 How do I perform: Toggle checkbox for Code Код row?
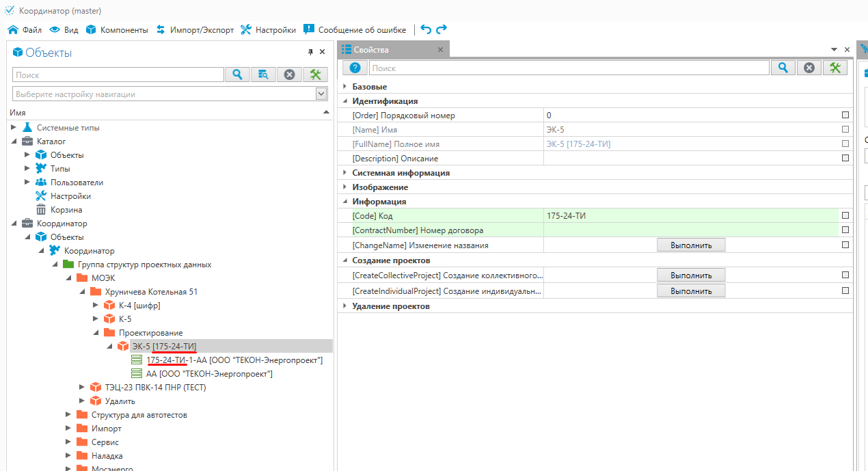coord(845,216)
